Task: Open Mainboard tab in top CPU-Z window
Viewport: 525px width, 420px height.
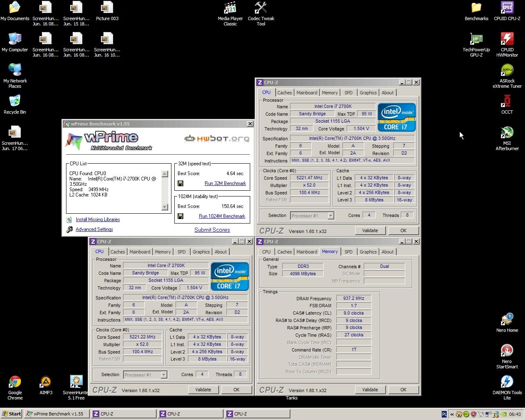Action: pyautogui.click(x=307, y=93)
